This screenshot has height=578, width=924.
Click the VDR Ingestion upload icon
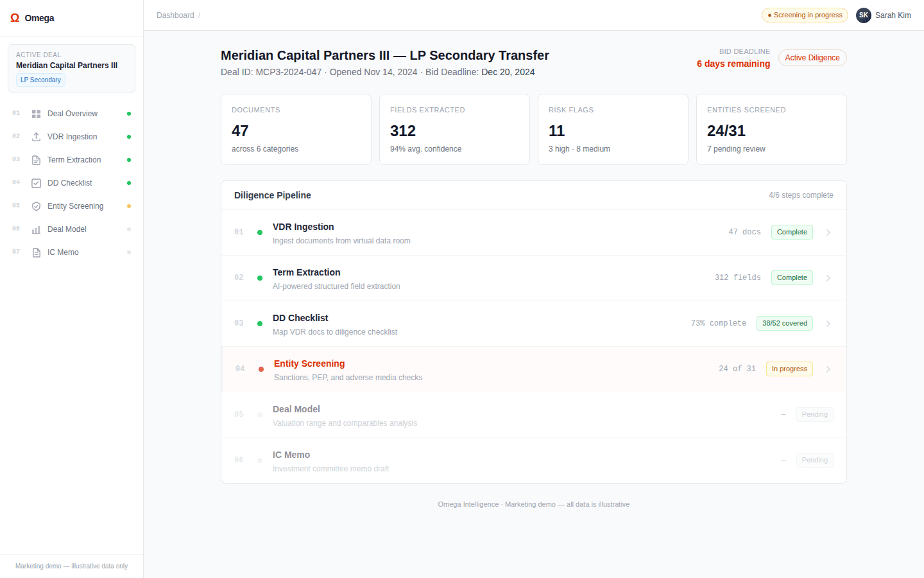pyautogui.click(x=36, y=136)
